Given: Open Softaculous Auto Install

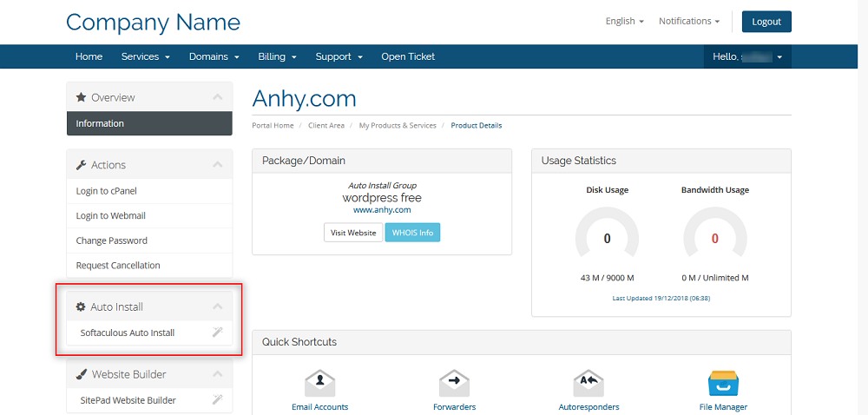Looking at the screenshot, I should (149, 333).
